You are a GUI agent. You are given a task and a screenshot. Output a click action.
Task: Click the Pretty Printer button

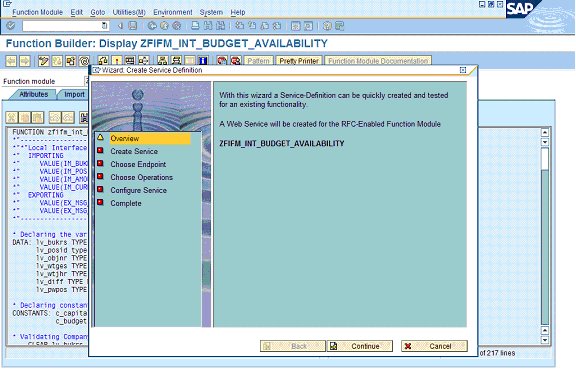click(299, 61)
